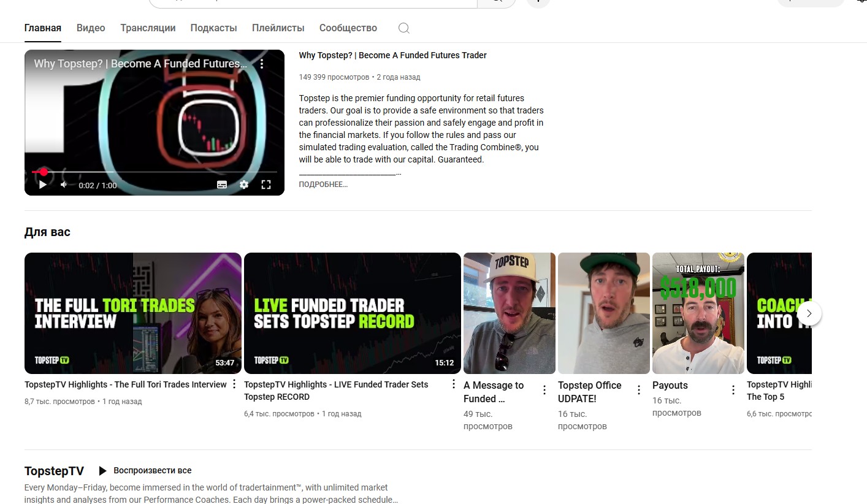
Task: Play the Why Topstep featured video
Action: [x=43, y=185]
